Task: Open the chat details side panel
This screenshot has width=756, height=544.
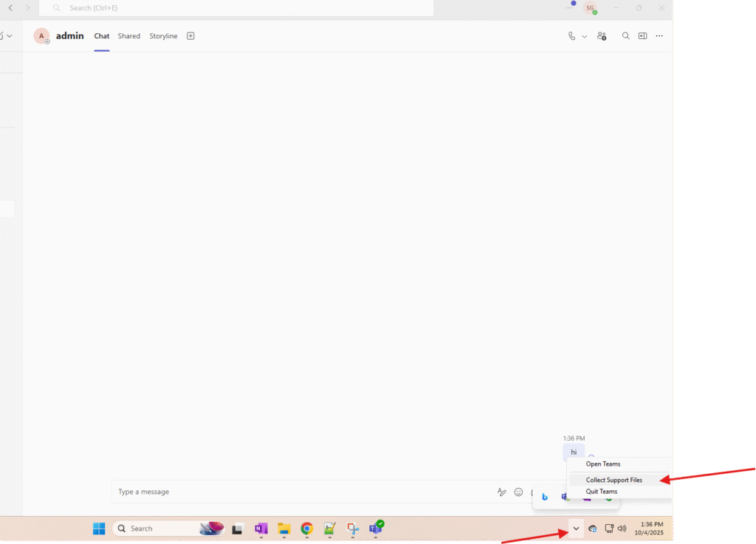Action: 642,36
